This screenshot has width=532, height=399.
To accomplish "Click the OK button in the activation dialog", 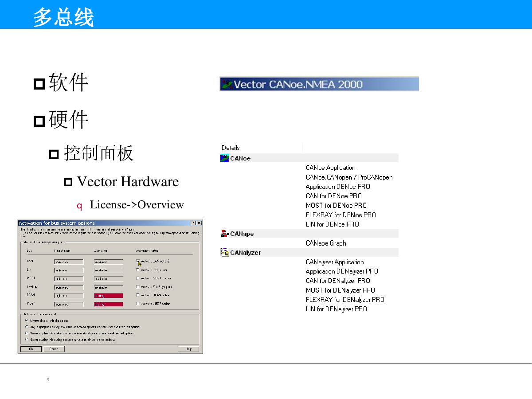I will click(x=31, y=349).
